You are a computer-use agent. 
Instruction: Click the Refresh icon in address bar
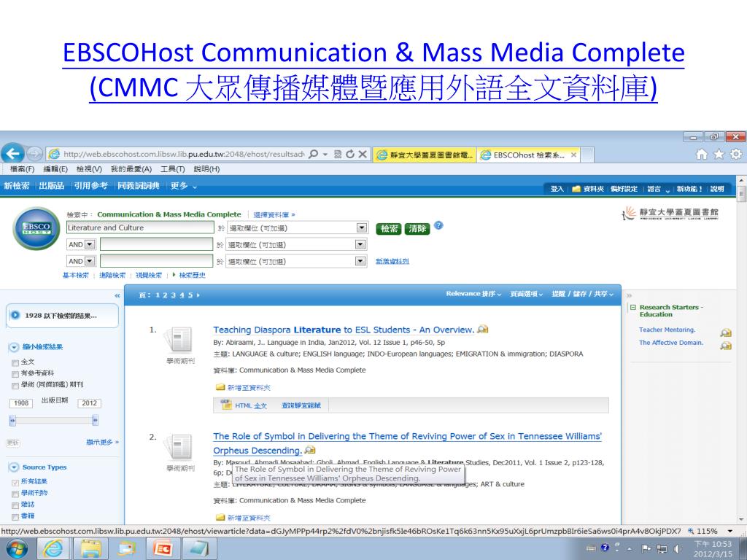tap(350, 155)
